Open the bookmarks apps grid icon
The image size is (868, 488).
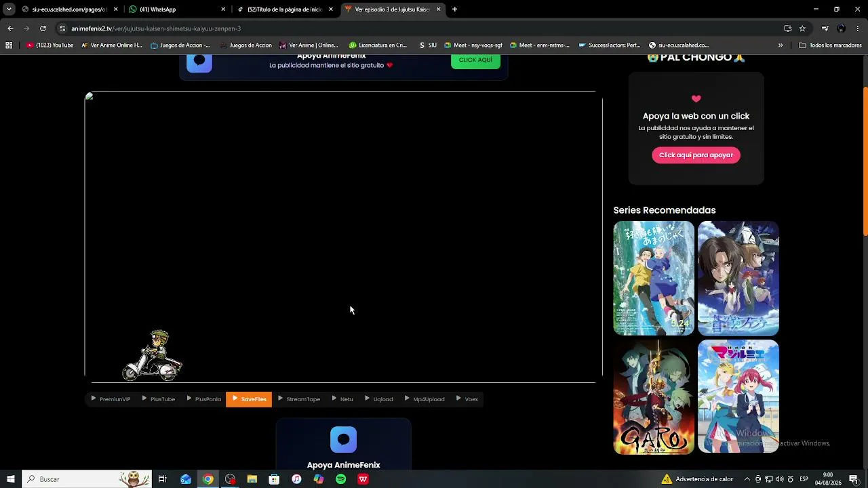9,45
